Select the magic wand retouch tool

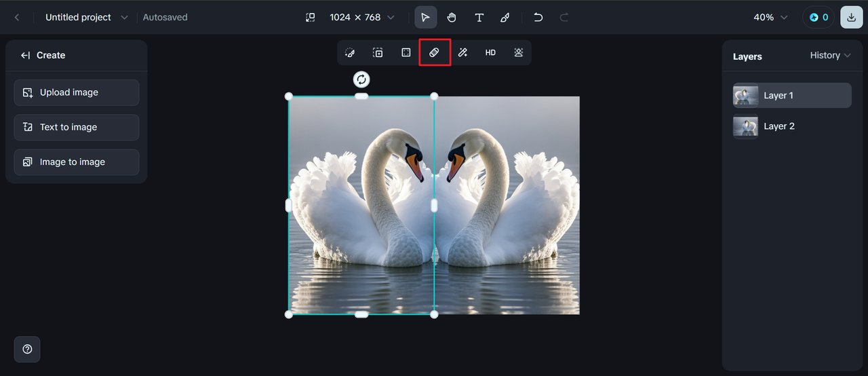tap(462, 52)
